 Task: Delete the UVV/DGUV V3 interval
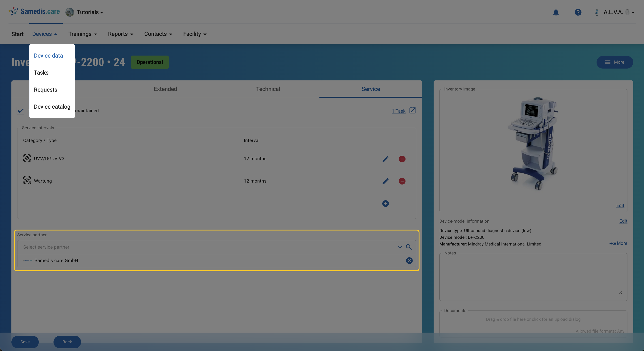pos(402,159)
